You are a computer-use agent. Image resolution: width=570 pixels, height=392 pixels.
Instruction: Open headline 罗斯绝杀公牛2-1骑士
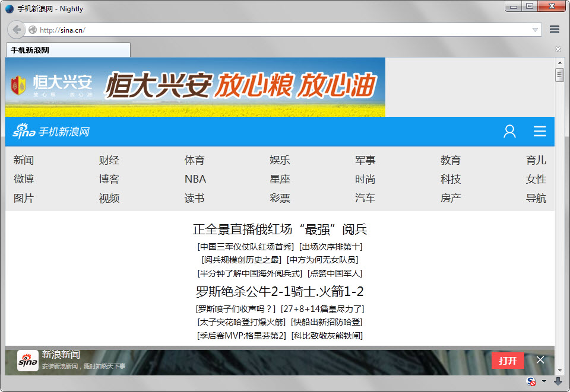point(256,291)
